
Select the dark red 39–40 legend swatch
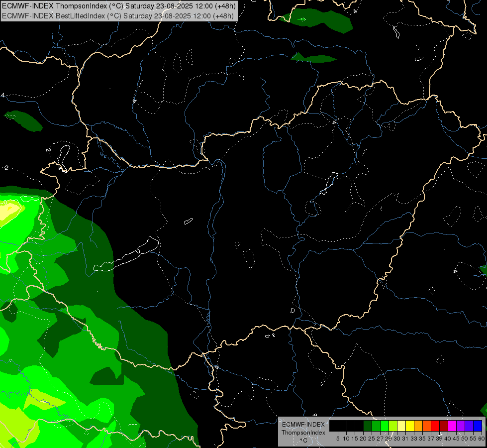pos(444,426)
